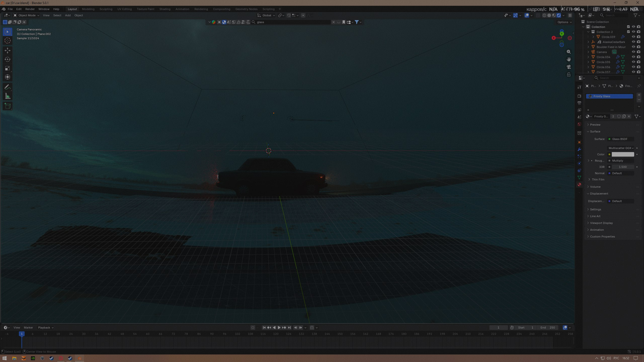Click Multiply roughness input button
The image size is (644, 362).
point(621,161)
